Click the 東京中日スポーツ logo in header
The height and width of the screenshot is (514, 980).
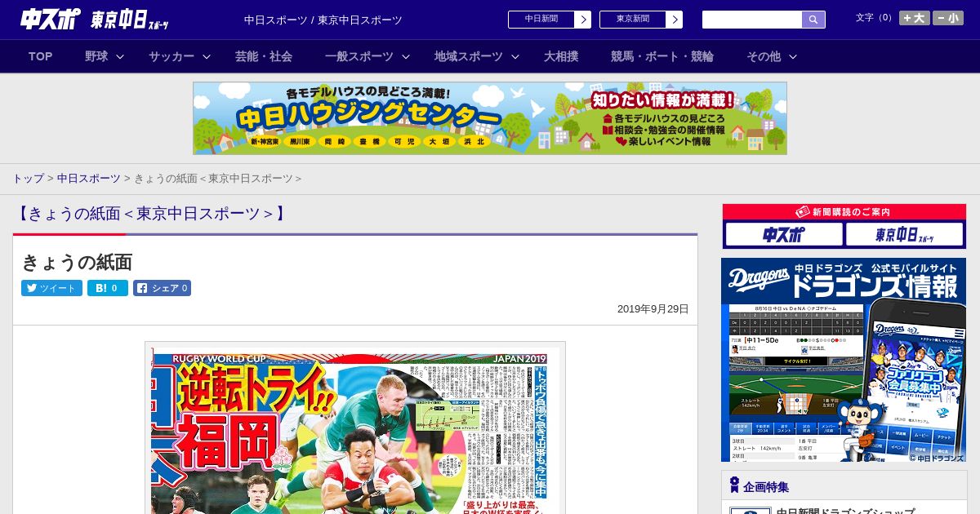pos(131,19)
